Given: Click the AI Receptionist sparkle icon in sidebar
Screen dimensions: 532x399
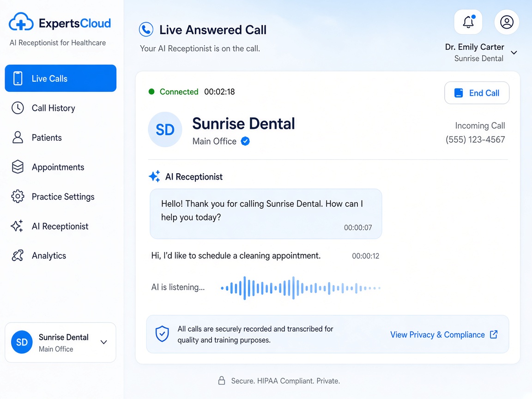Looking at the screenshot, I should coord(17,226).
